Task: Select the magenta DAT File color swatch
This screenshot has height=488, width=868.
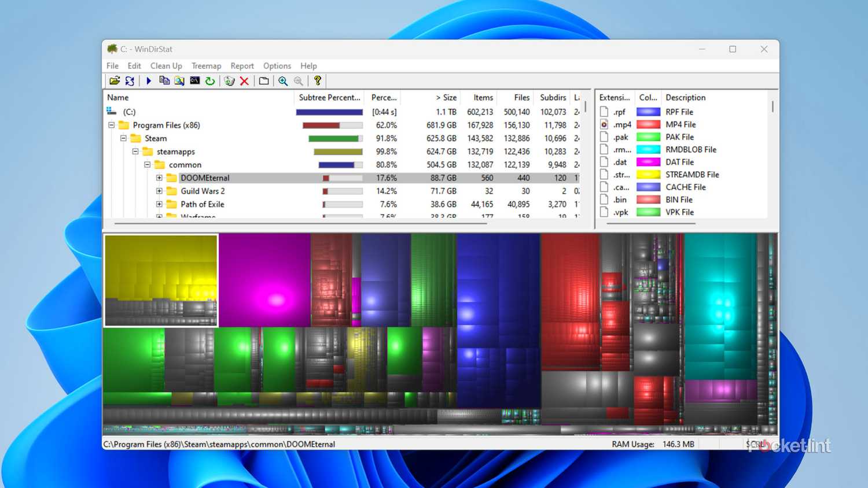Action: [648, 162]
